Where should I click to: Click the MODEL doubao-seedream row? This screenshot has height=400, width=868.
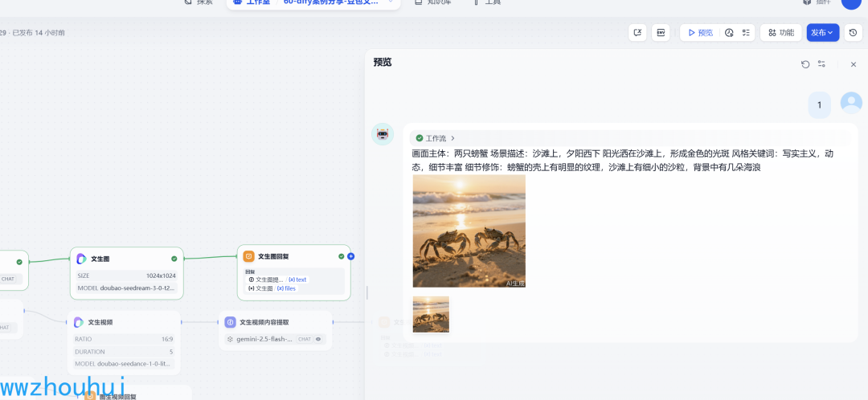coord(127,288)
